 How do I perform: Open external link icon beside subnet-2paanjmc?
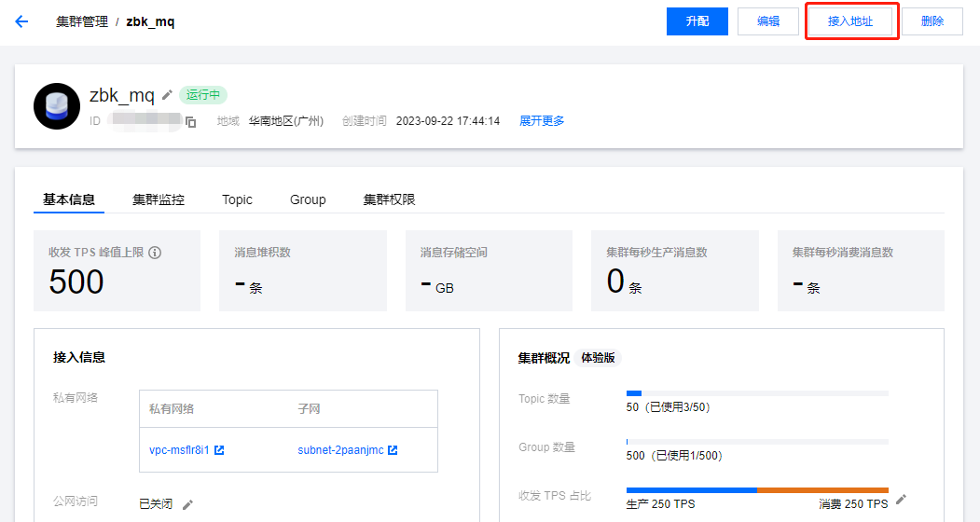(393, 450)
